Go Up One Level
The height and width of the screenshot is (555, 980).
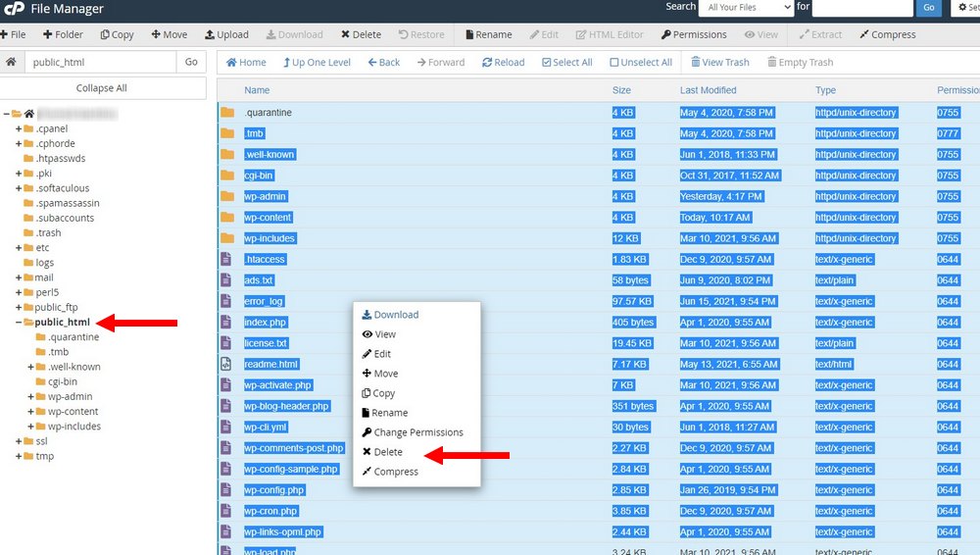coord(317,62)
